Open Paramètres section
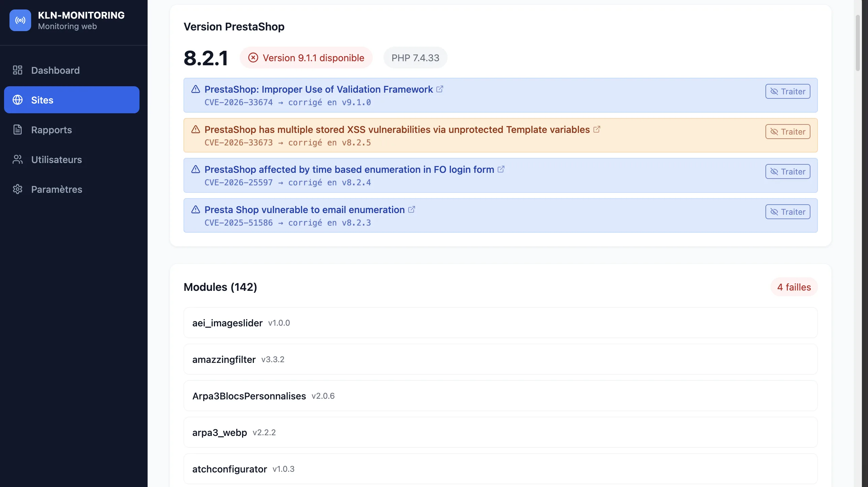 pyautogui.click(x=72, y=189)
